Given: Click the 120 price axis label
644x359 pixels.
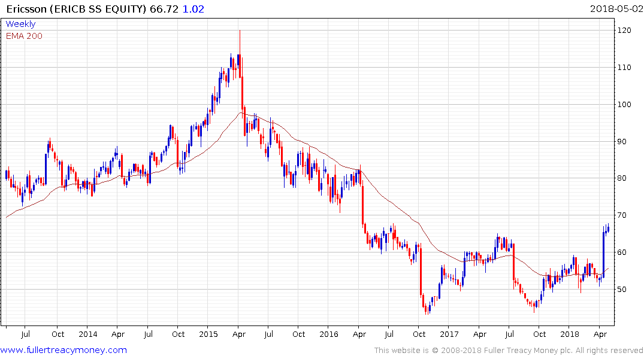Looking at the screenshot, I should coord(624,31).
